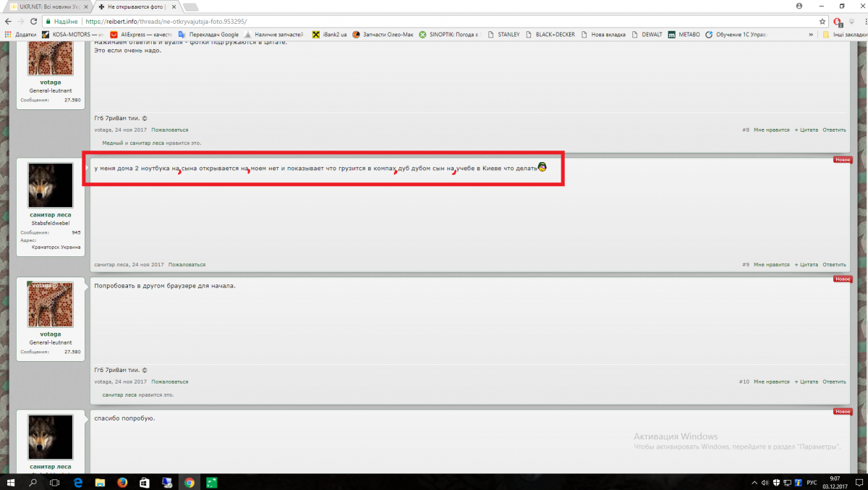Expand the bookmarks overflow chevron
The height and width of the screenshot is (490, 868).
tap(812, 34)
